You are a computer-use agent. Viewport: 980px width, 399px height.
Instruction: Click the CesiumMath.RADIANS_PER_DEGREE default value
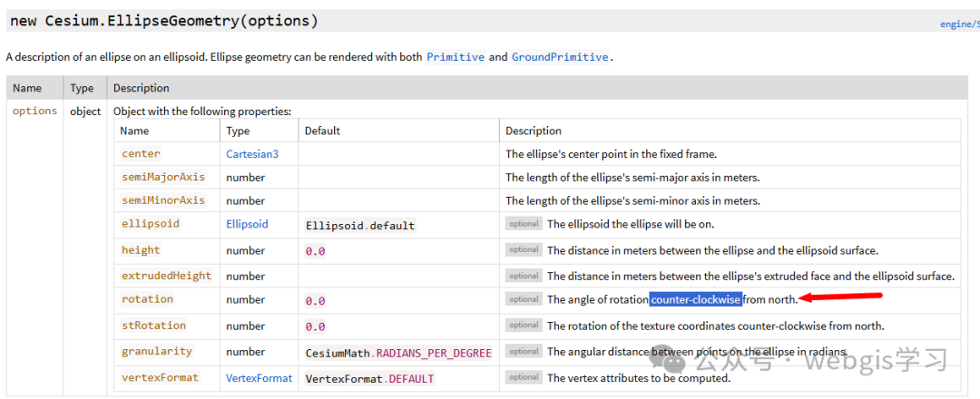coord(398,354)
